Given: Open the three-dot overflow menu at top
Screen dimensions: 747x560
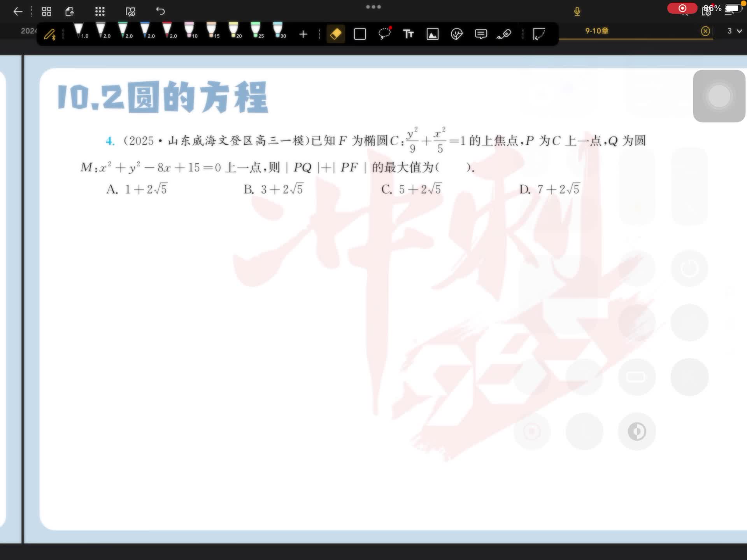Looking at the screenshot, I should (x=373, y=7).
